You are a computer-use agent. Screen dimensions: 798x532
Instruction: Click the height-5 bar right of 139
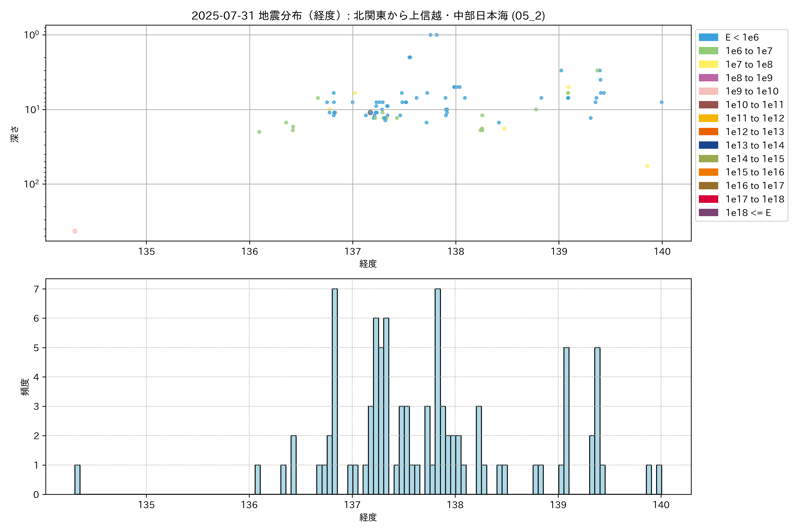point(566,421)
